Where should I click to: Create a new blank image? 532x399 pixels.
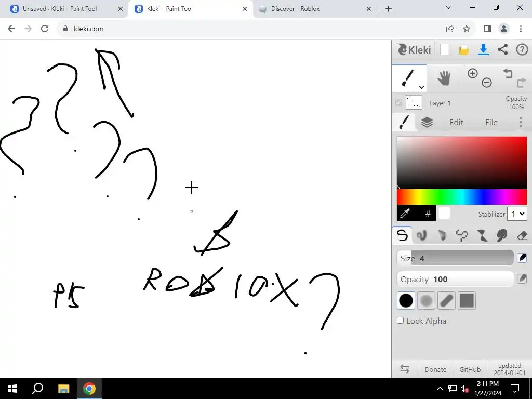tap(445, 49)
